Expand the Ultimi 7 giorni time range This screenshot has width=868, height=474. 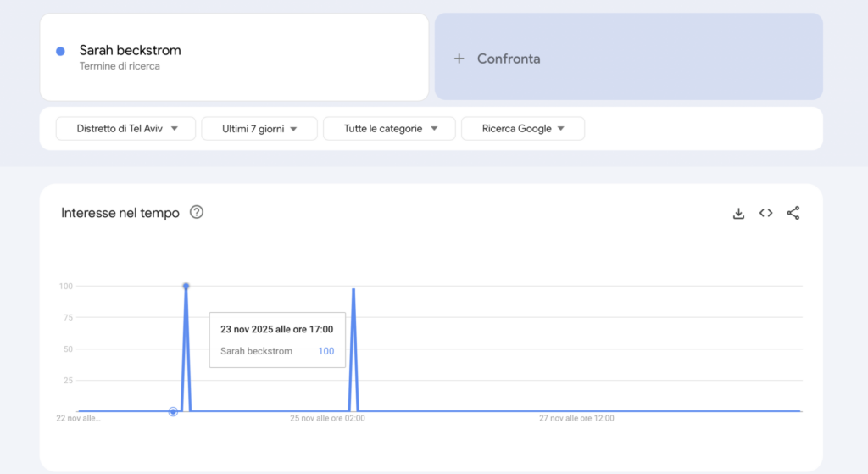[x=259, y=129]
